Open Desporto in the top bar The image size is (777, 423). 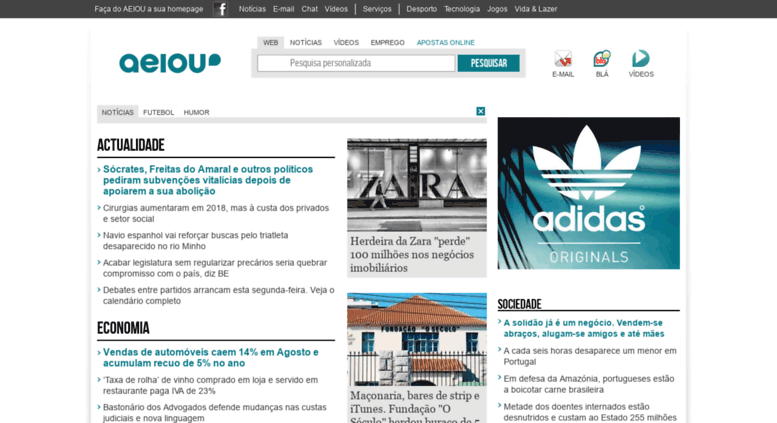coord(422,9)
